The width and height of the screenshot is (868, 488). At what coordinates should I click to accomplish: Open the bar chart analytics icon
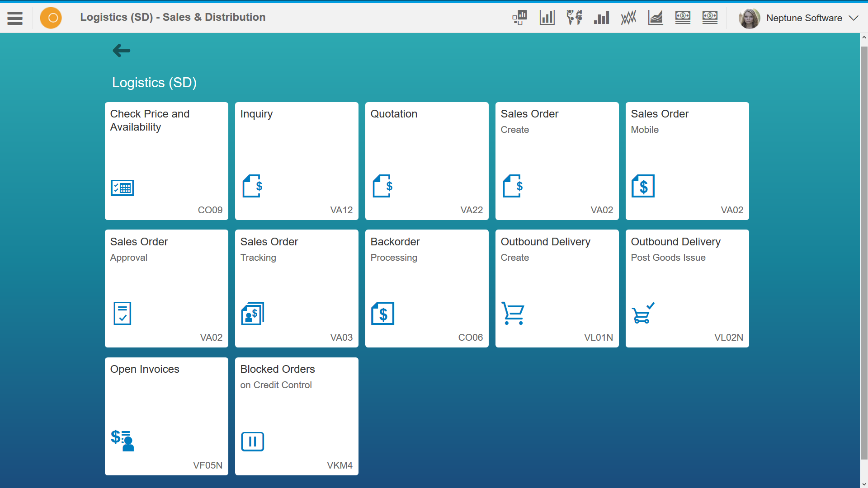tap(547, 17)
